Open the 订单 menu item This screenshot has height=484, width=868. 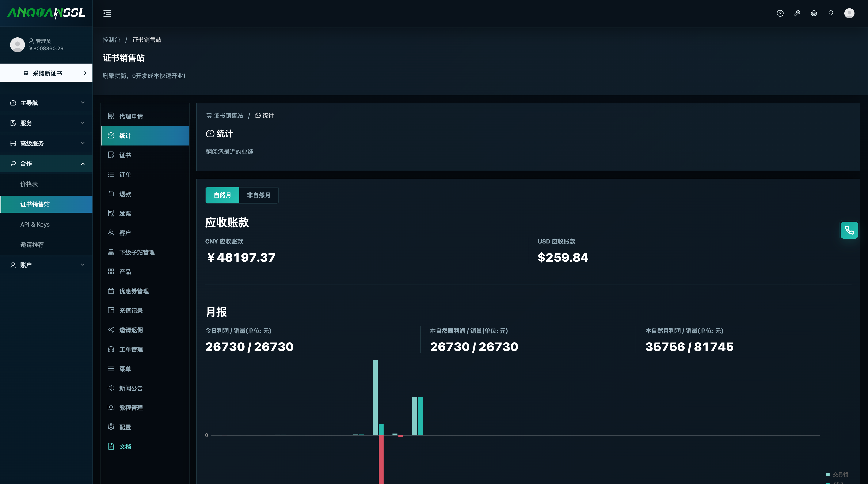click(x=145, y=175)
